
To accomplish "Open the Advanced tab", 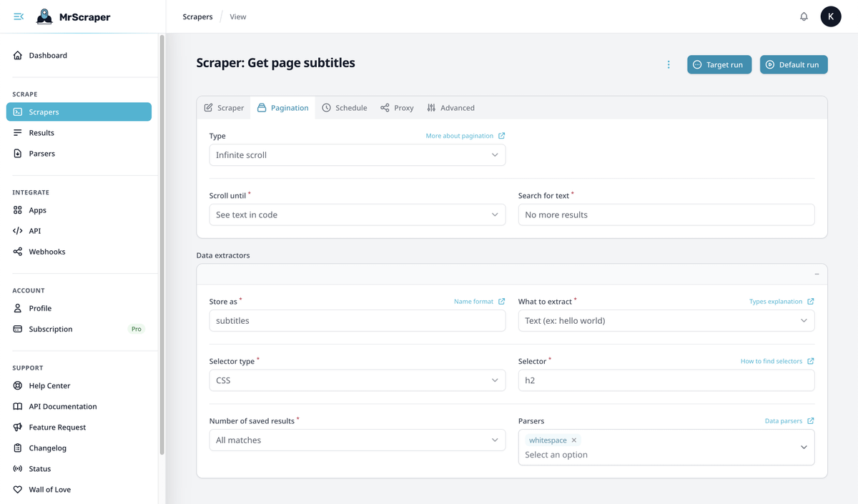I will [x=450, y=108].
